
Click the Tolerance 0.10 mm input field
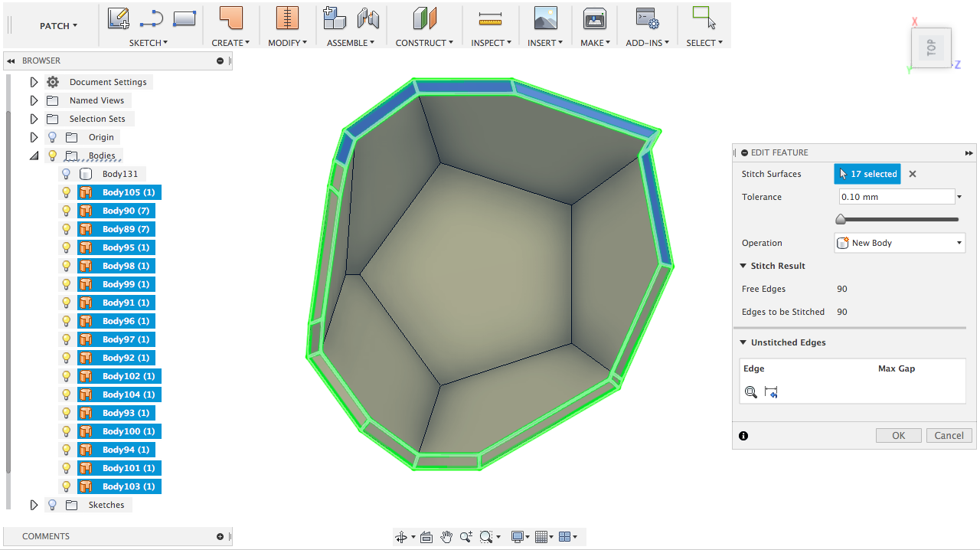897,197
